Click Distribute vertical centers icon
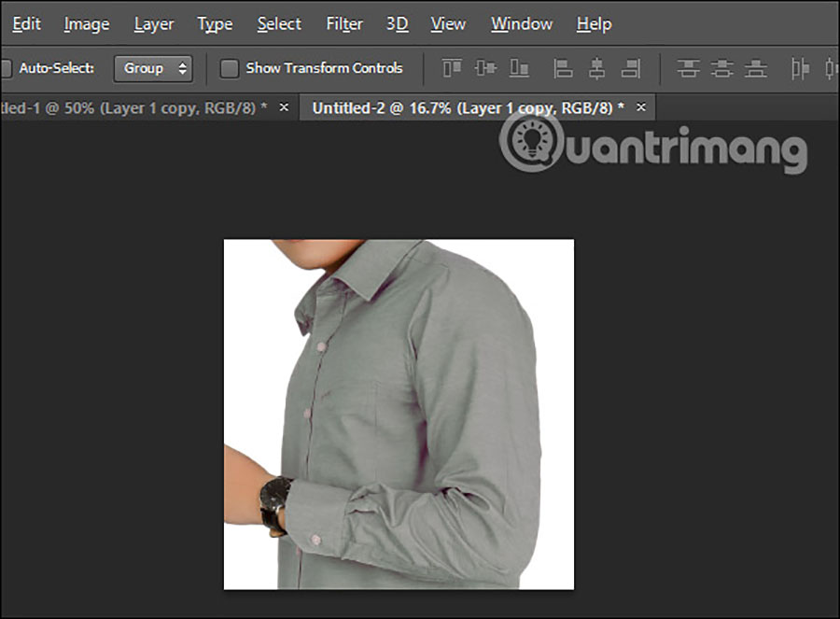The image size is (840, 619). [721, 68]
